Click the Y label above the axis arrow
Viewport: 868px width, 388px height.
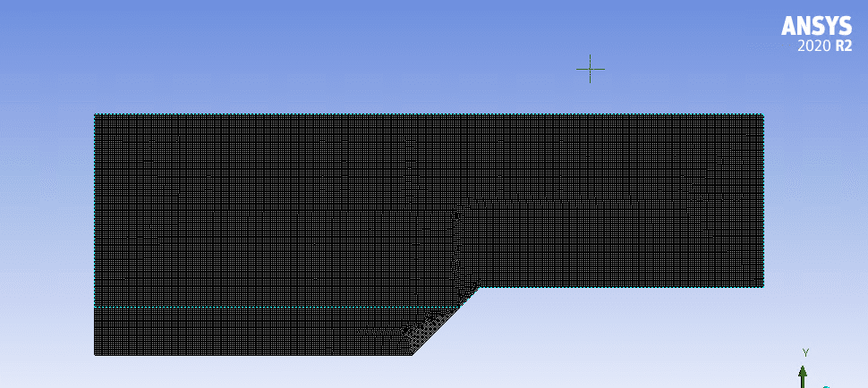pyautogui.click(x=805, y=353)
